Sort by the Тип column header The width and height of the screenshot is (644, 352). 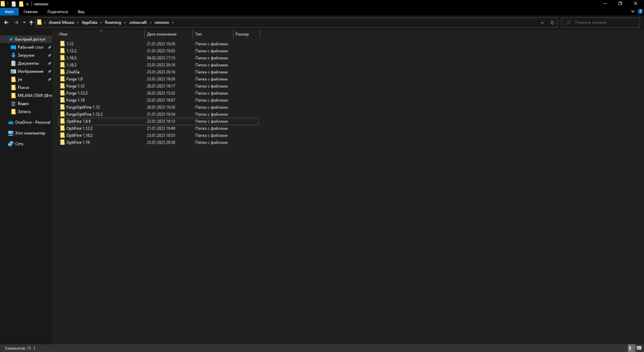pyautogui.click(x=213, y=34)
